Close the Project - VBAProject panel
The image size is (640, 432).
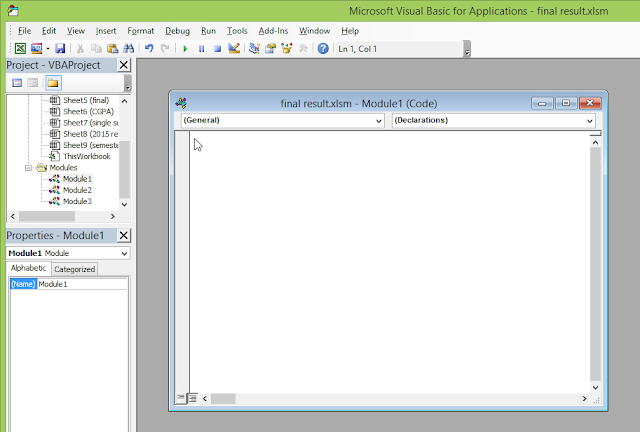[x=124, y=65]
